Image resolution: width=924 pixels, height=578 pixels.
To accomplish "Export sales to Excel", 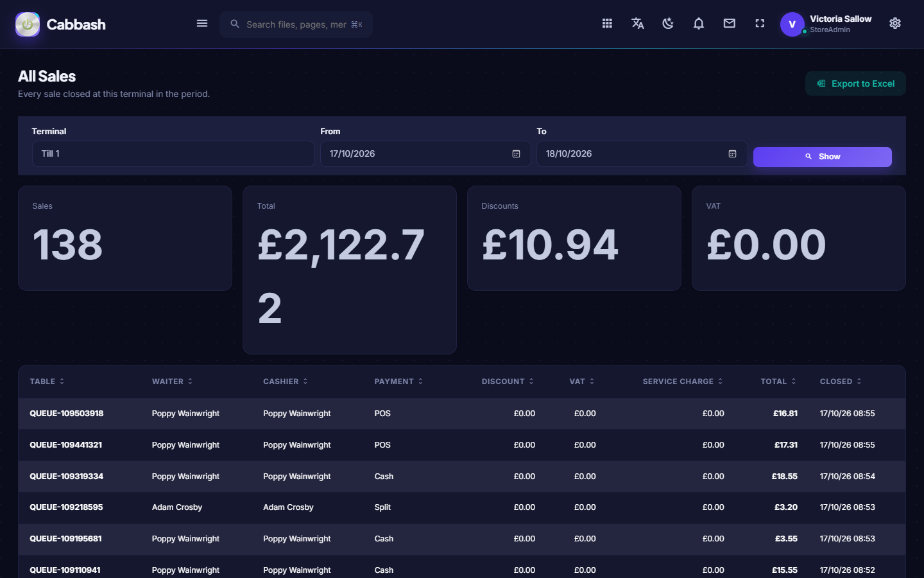I will click(x=855, y=83).
